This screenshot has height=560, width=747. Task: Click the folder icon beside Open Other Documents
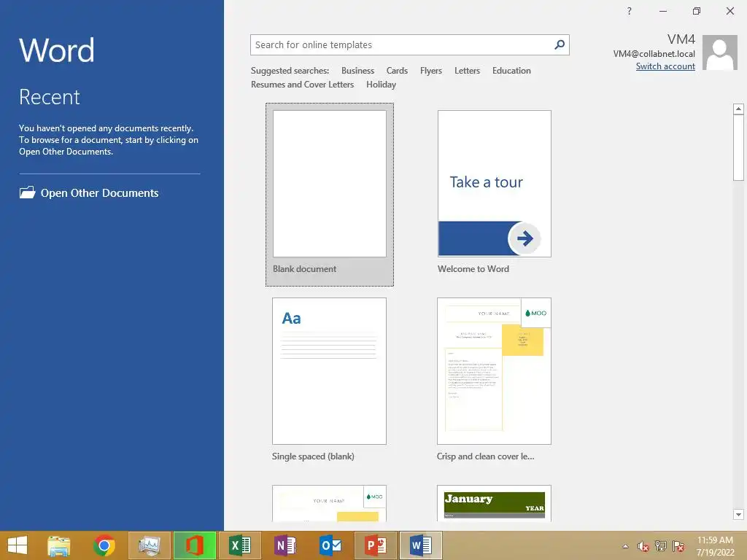tap(27, 192)
